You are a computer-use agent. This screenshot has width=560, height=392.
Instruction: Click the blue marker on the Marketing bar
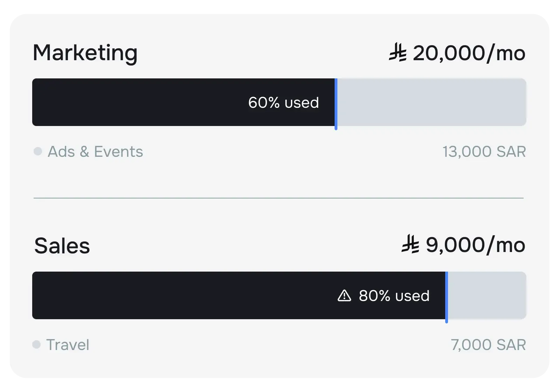point(336,104)
